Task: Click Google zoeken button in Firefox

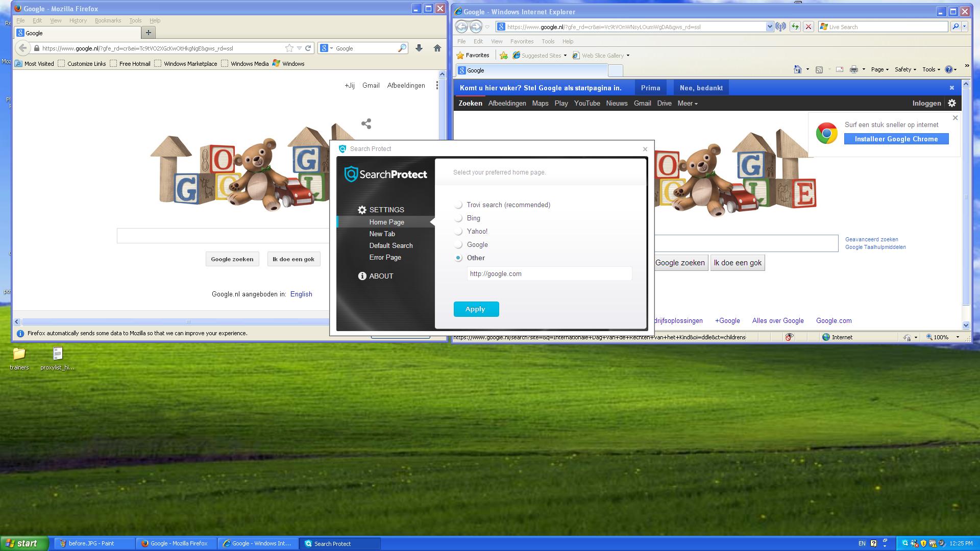Action: (232, 259)
